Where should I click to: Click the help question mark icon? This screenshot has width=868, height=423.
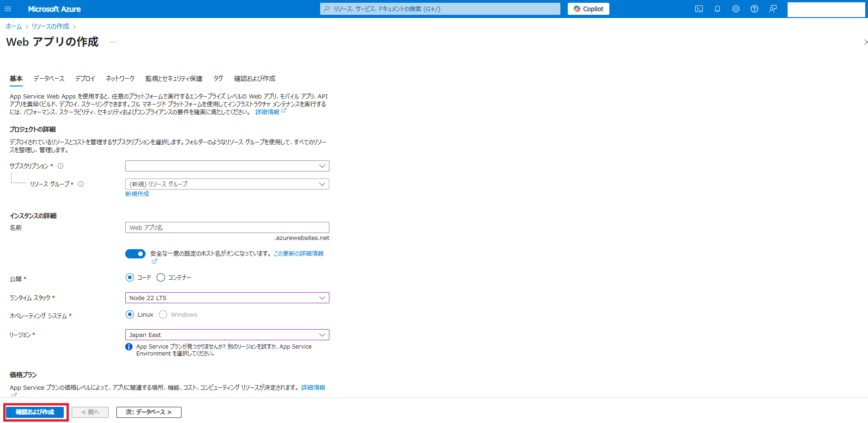pyautogui.click(x=754, y=9)
